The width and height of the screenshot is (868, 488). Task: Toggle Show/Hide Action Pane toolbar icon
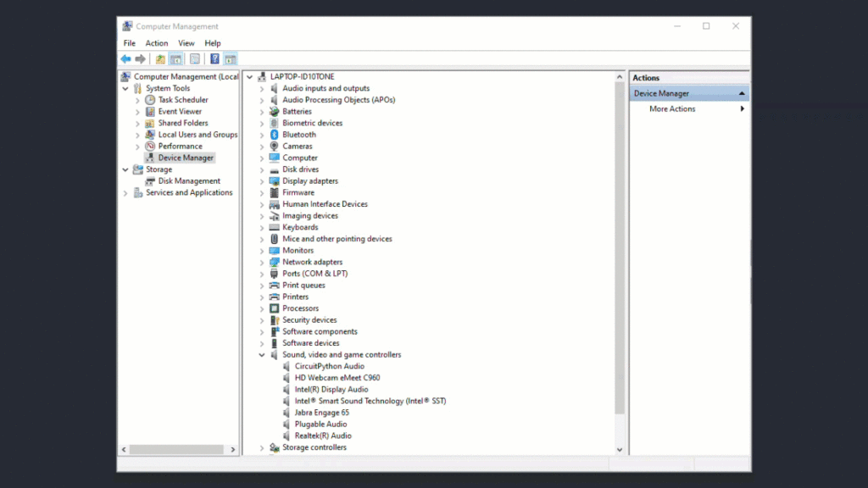[231, 59]
